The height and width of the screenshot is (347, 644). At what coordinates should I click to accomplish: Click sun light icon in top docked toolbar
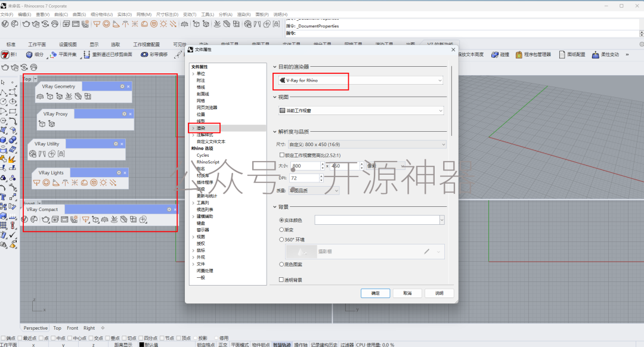(163, 24)
